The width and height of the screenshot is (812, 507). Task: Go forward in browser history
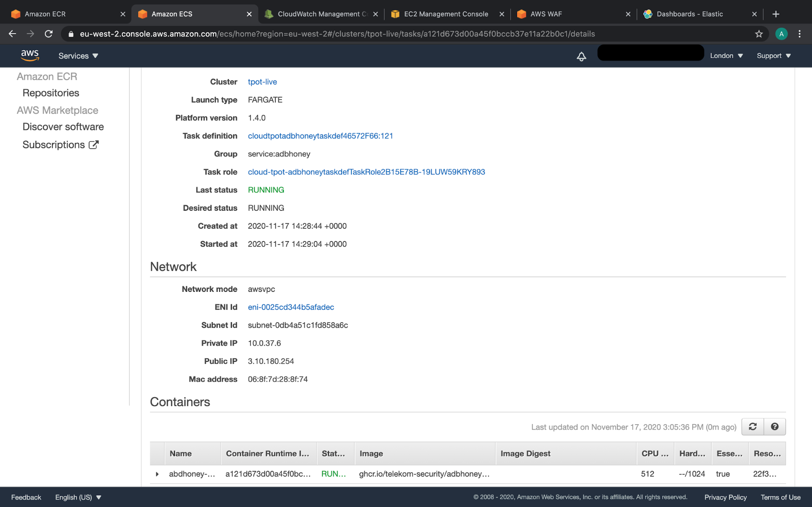pyautogui.click(x=30, y=34)
